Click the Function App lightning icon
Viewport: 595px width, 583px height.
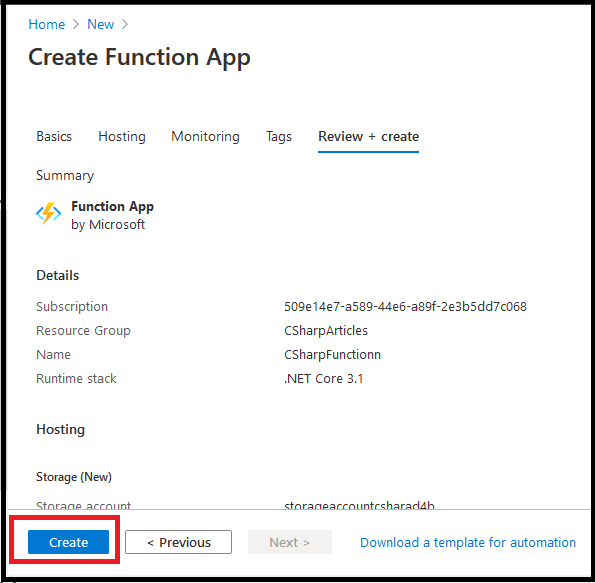pyautogui.click(x=49, y=213)
